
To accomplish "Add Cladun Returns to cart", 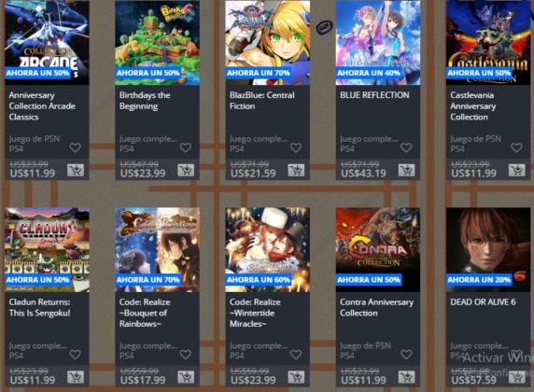I will (x=76, y=377).
